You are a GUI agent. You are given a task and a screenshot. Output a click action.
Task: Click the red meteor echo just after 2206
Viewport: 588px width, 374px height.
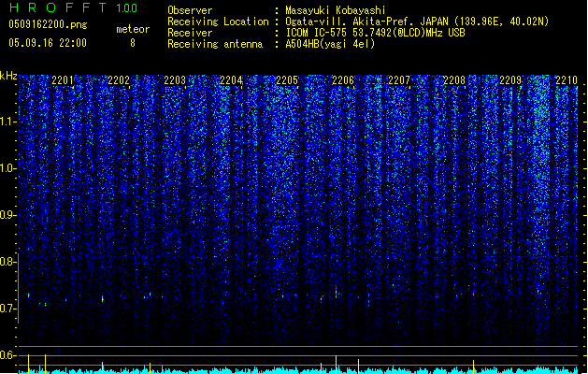pos(358,297)
